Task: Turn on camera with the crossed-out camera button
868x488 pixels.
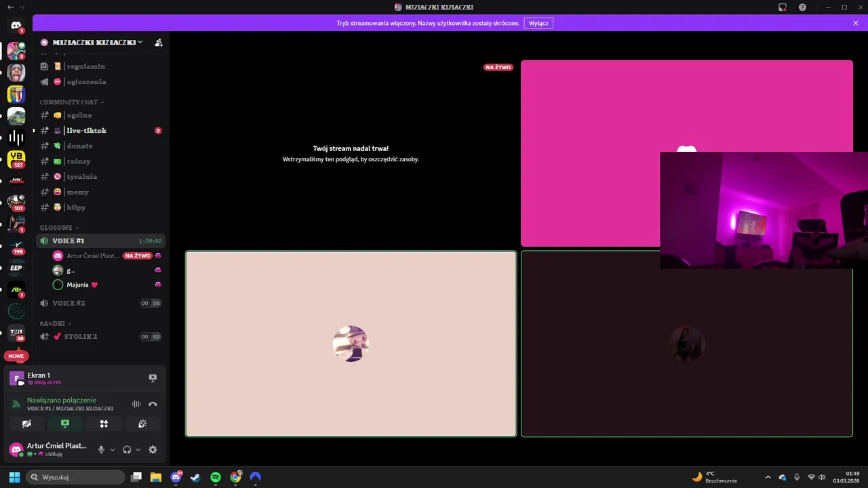Action: click(x=26, y=424)
